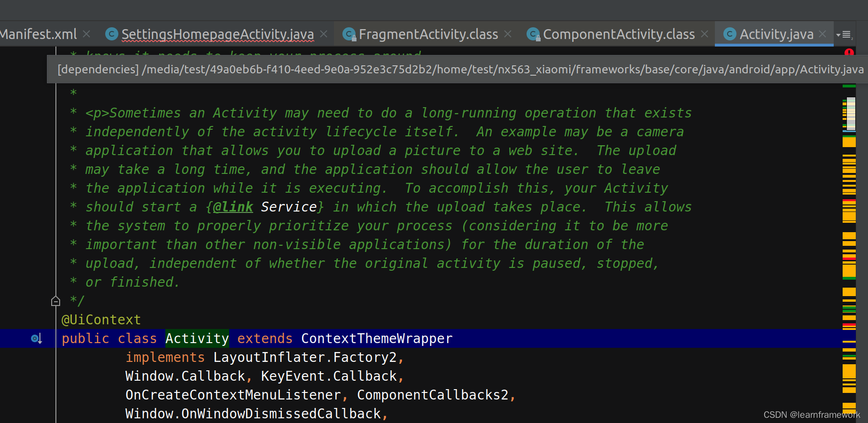The width and height of the screenshot is (868, 423).
Task: Click comment text 'or finished.'
Action: [x=132, y=282]
